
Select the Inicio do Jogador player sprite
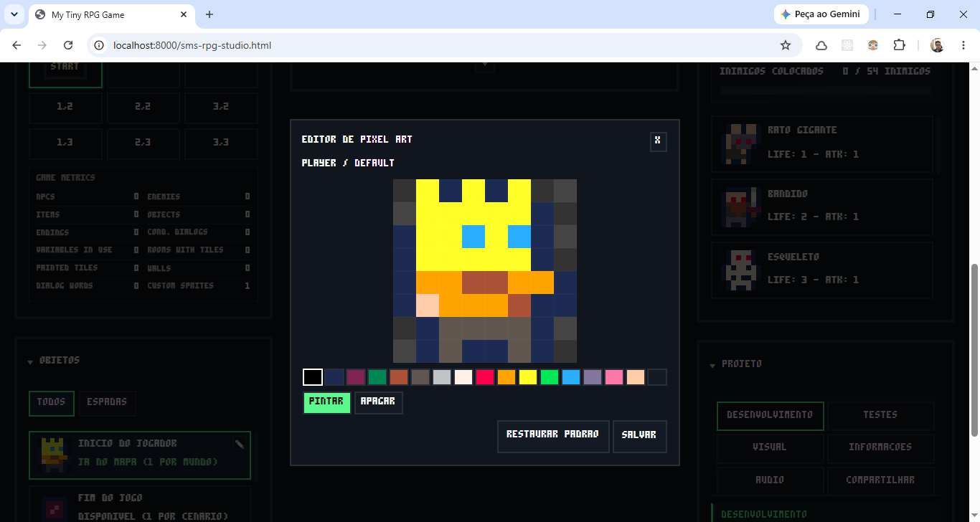click(x=54, y=455)
